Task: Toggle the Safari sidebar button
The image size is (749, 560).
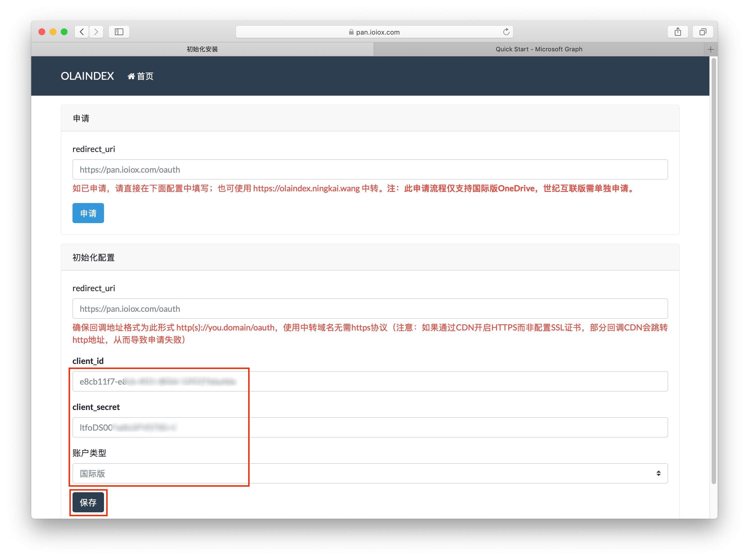Action: pyautogui.click(x=119, y=32)
